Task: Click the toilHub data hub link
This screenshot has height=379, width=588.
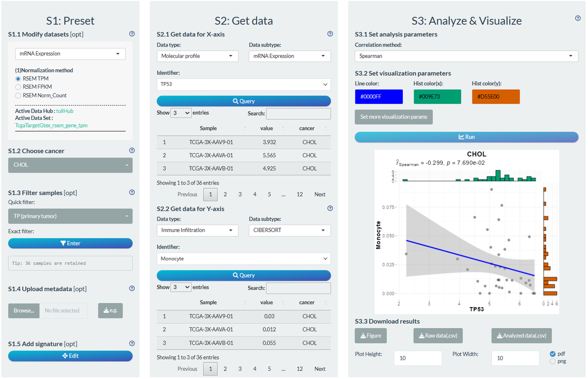Action: (x=65, y=111)
